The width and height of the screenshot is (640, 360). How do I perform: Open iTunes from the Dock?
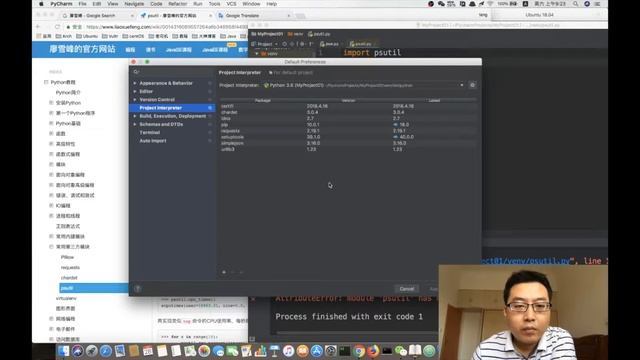tap(289, 351)
